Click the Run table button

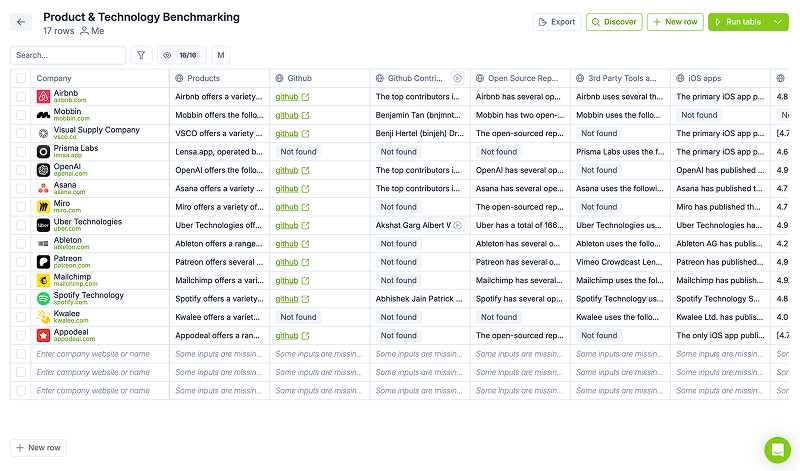pos(738,22)
